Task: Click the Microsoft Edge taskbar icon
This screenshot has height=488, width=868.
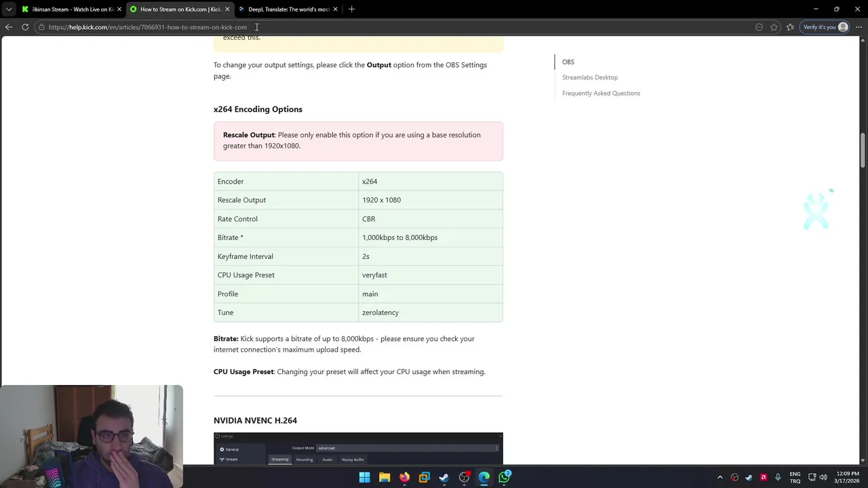Action: (x=484, y=477)
